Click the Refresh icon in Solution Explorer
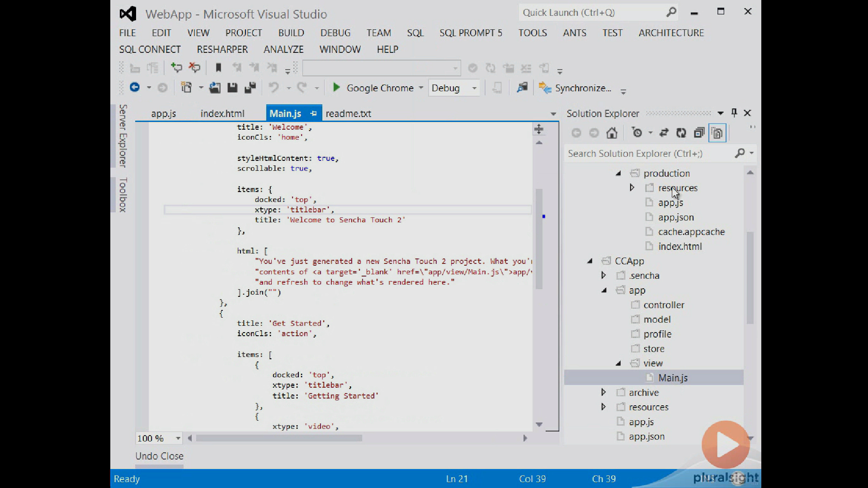868x488 pixels. coord(681,133)
